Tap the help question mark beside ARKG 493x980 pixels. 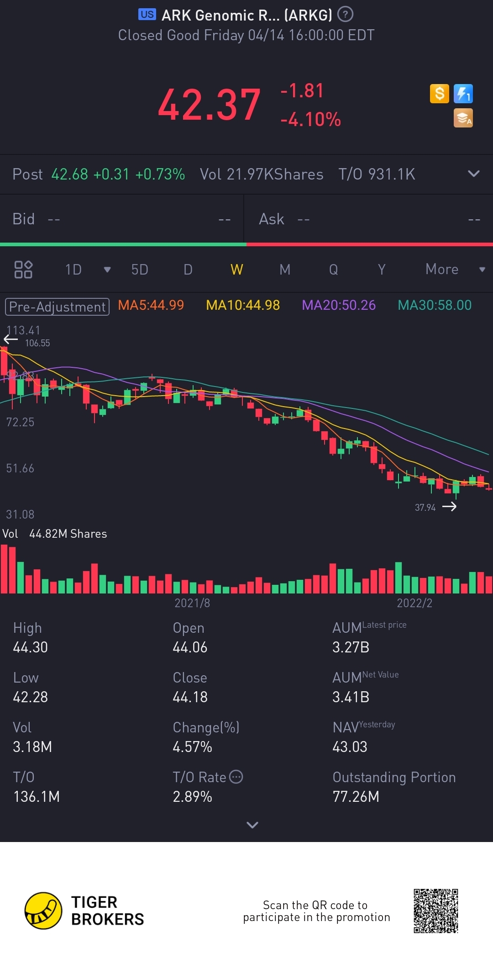click(x=345, y=15)
